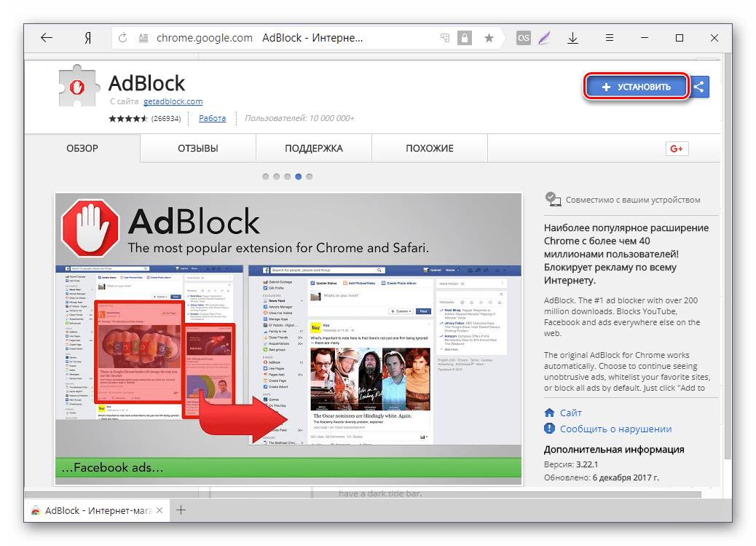
Task: Open the Last.fm extension icon
Action: (523, 38)
